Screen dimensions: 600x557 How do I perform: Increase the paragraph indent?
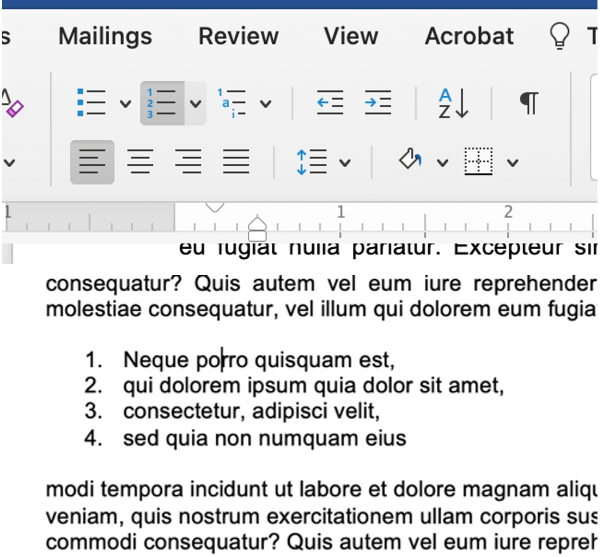tap(377, 103)
